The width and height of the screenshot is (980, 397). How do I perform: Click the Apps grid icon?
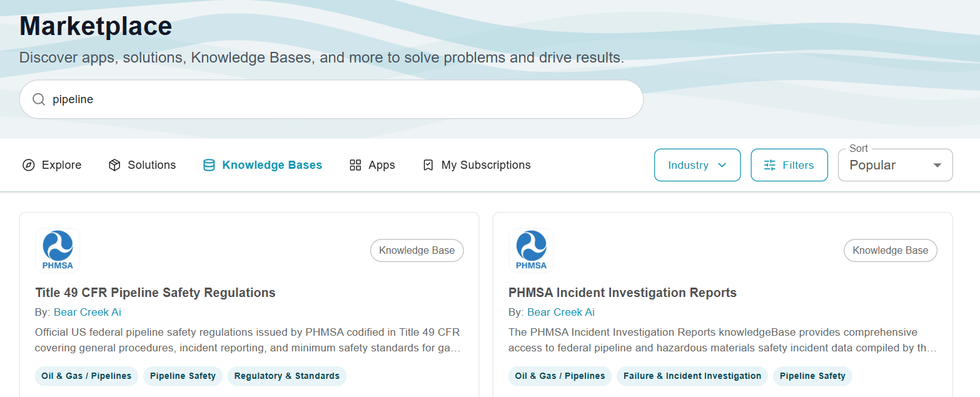[x=355, y=165]
